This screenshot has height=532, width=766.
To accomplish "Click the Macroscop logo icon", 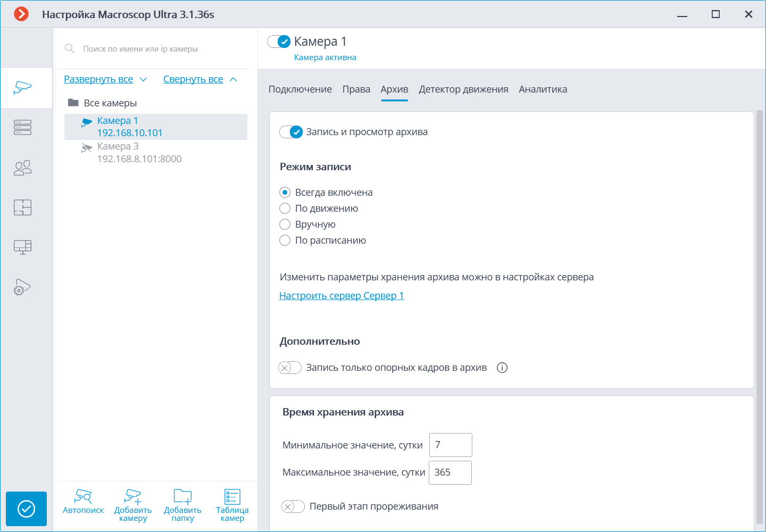I will click(21, 14).
